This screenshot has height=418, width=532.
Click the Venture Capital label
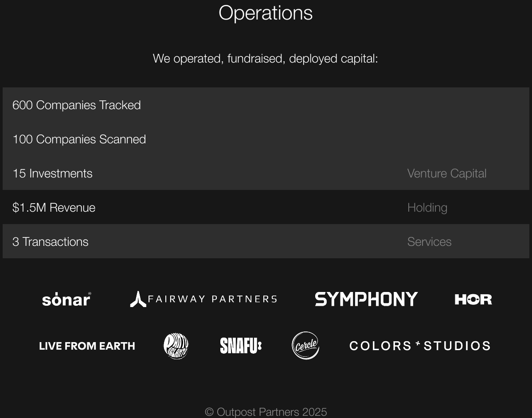coord(446,174)
